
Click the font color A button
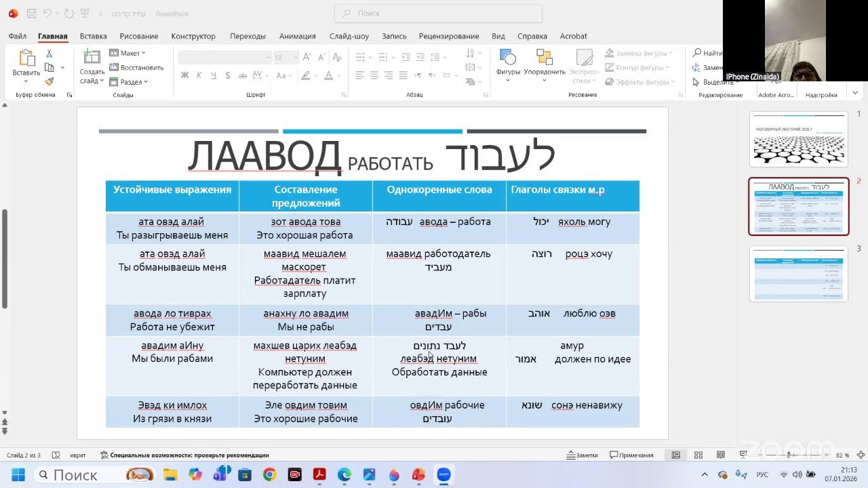pyautogui.click(x=328, y=75)
